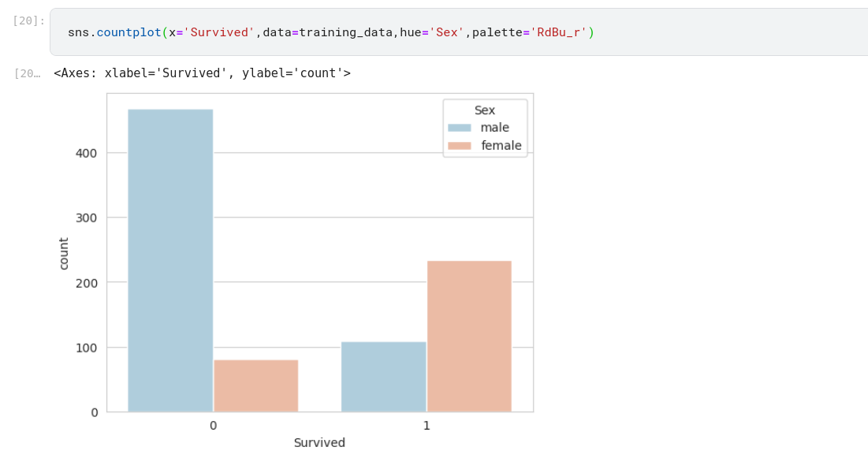
Task: Click the 'female' legend label text
Action: click(x=501, y=146)
